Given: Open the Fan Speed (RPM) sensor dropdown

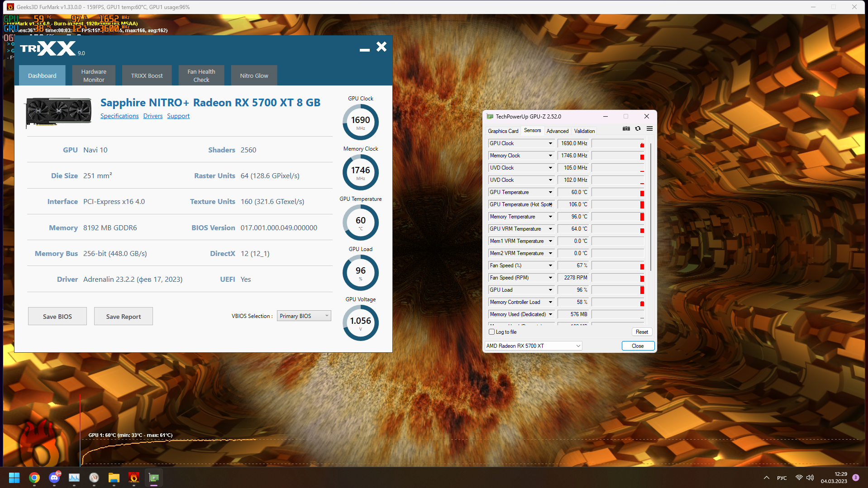Looking at the screenshot, I should coord(550,278).
